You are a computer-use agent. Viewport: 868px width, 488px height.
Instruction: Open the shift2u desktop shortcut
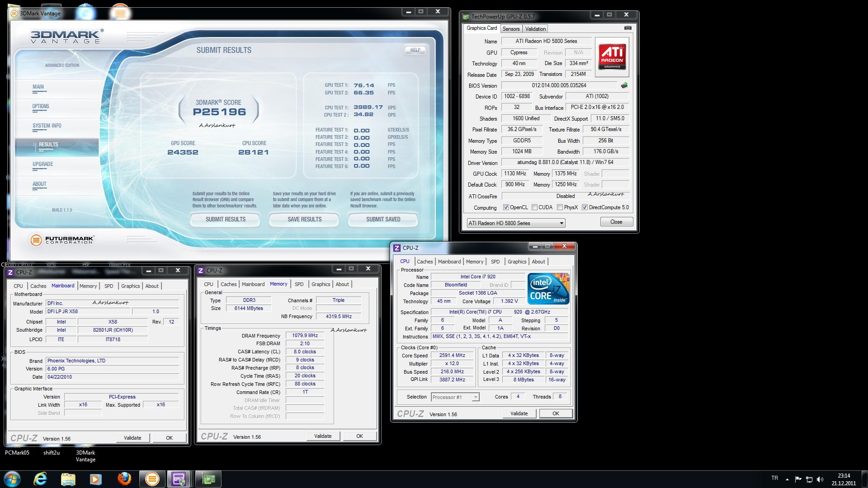point(52,453)
